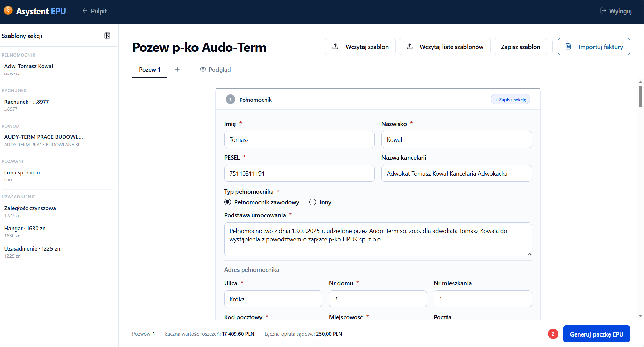Add a new pozew tab with plus icon
Screen dimensions: 644x347
tap(177, 69)
